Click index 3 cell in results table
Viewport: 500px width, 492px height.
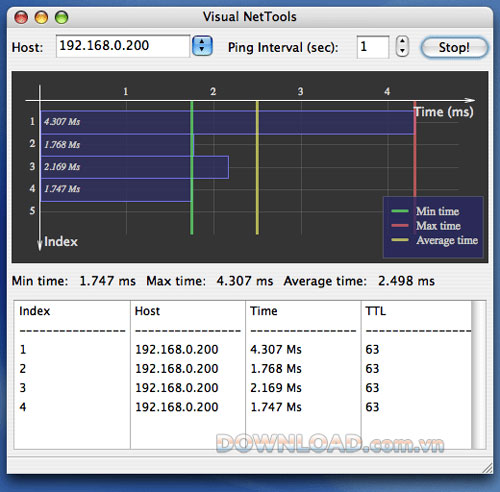[x=23, y=388]
